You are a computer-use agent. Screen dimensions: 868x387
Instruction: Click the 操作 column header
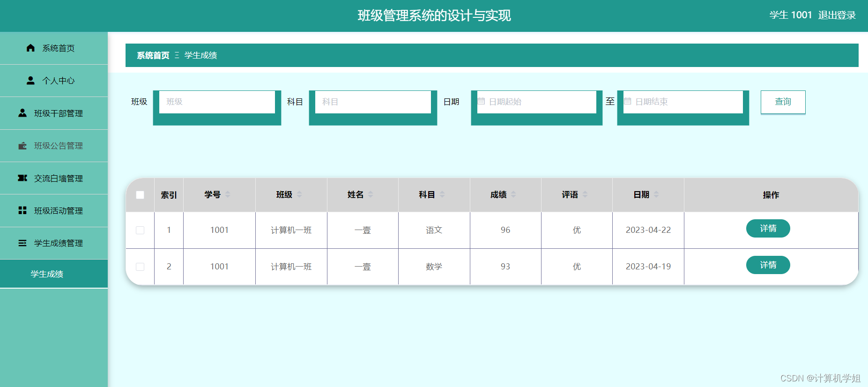[771, 195]
